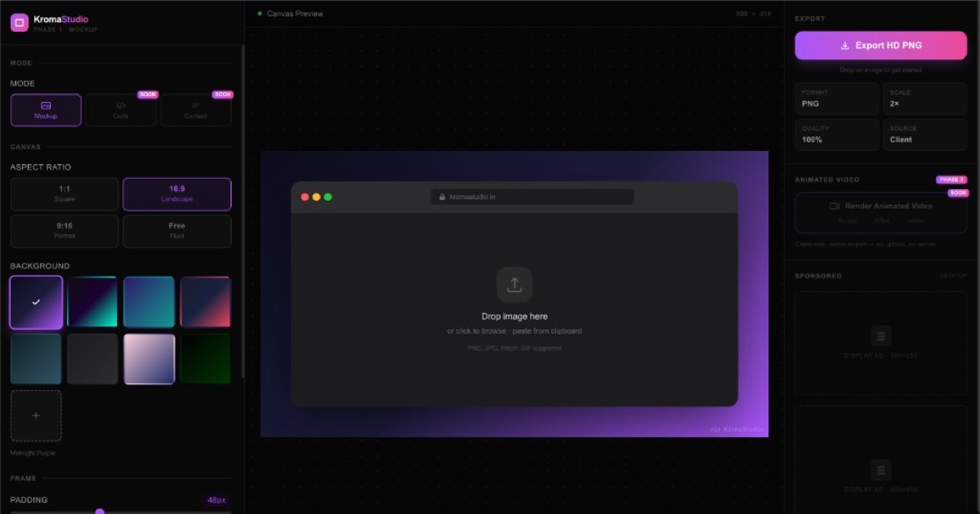Click the kromastudio.in address bar
Image resolution: width=980 pixels, height=514 pixels.
[532, 197]
